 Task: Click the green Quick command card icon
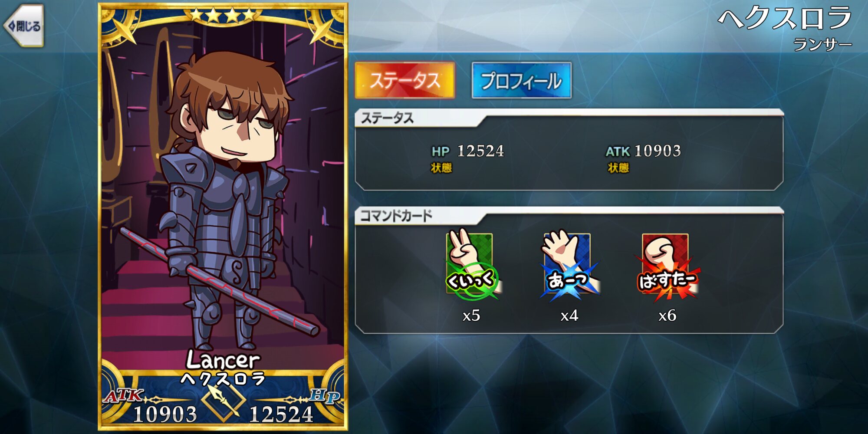coord(472,265)
